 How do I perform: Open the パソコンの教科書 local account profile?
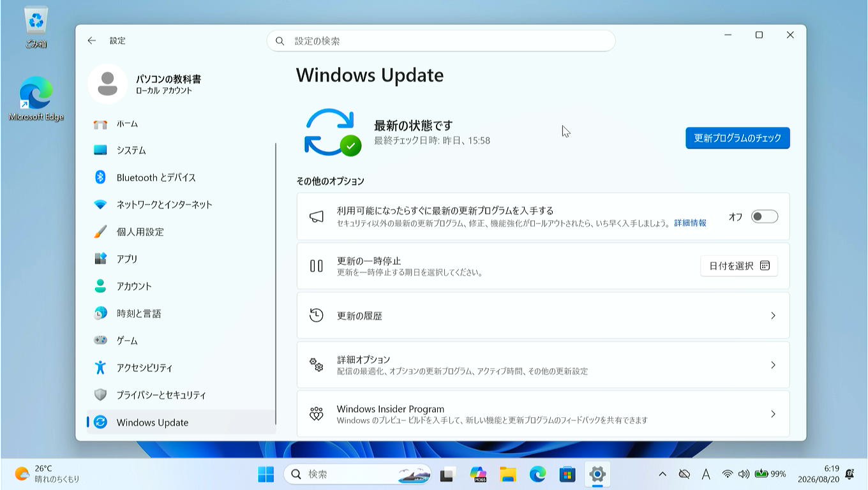pyautogui.click(x=144, y=84)
